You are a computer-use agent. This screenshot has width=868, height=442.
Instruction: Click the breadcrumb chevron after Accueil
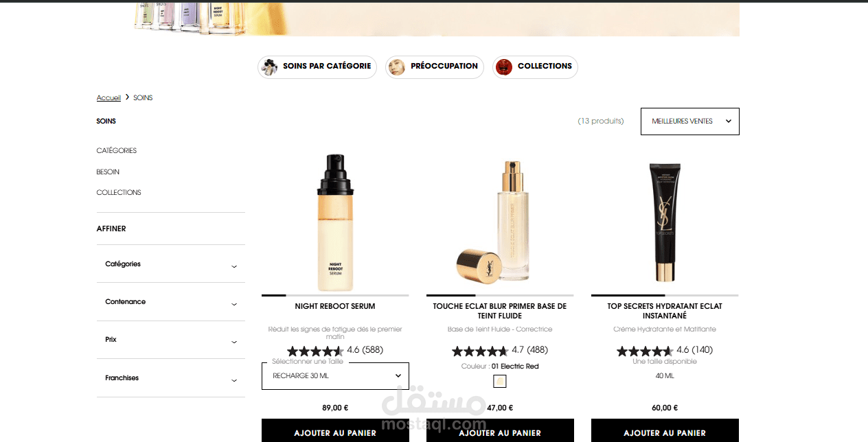127,97
